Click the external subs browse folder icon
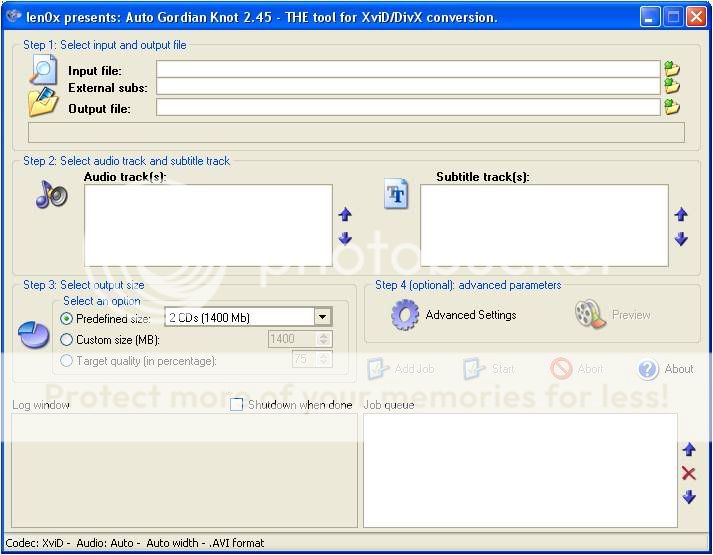Image resolution: width=713 pixels, height=555 pixels. click(672, 87)
